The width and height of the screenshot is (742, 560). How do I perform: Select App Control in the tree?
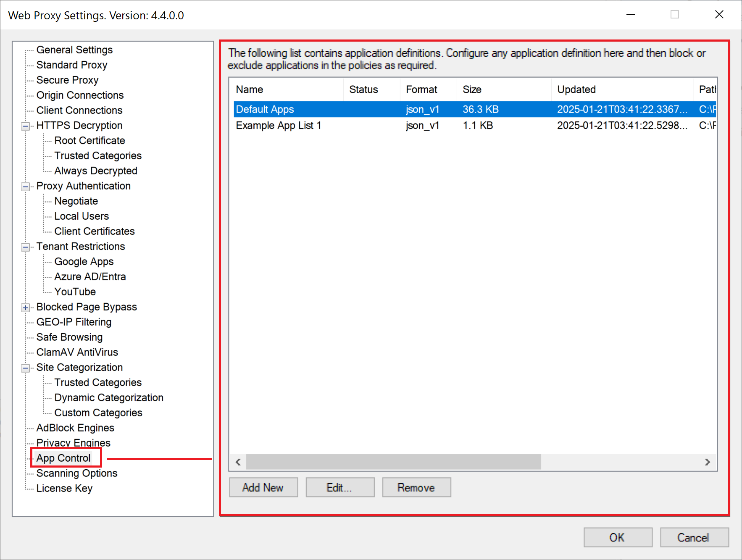pyautogui.click(x=63, y=458)
